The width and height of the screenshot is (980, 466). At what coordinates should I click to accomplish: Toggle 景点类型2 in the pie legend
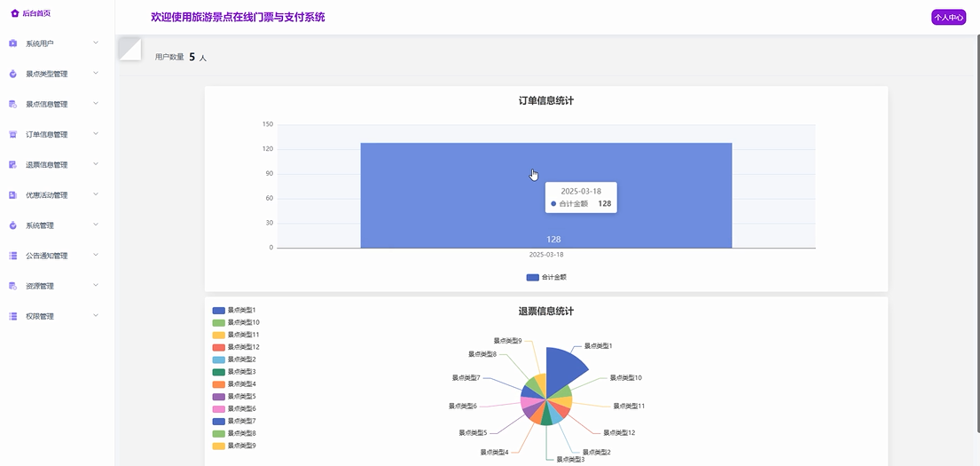[234, 359]
